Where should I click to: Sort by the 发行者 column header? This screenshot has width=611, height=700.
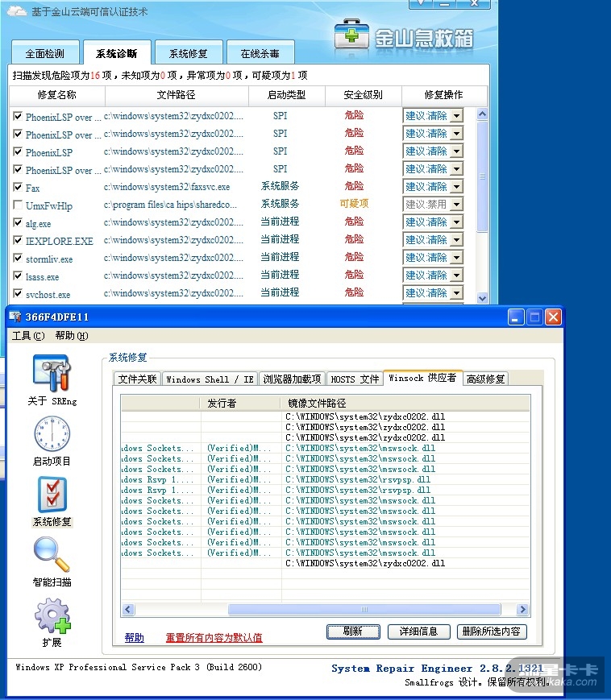[x=240, y=403]
